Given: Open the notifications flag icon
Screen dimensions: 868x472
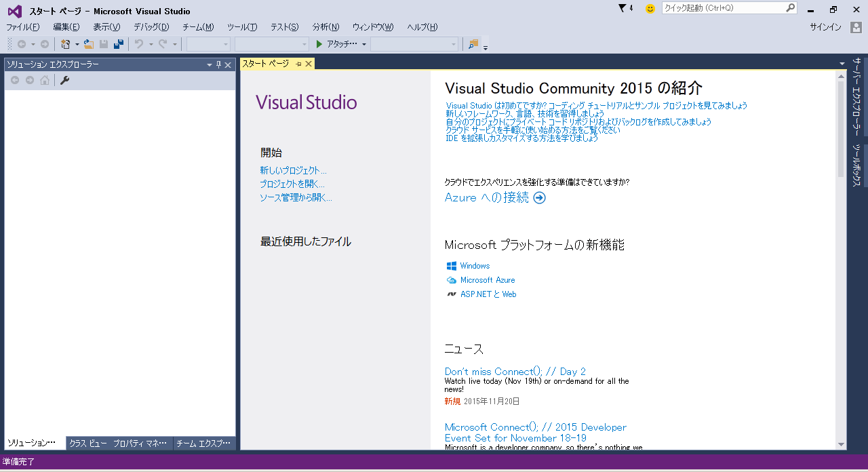Looking at the screenshot, I should [x=623, y=8].
